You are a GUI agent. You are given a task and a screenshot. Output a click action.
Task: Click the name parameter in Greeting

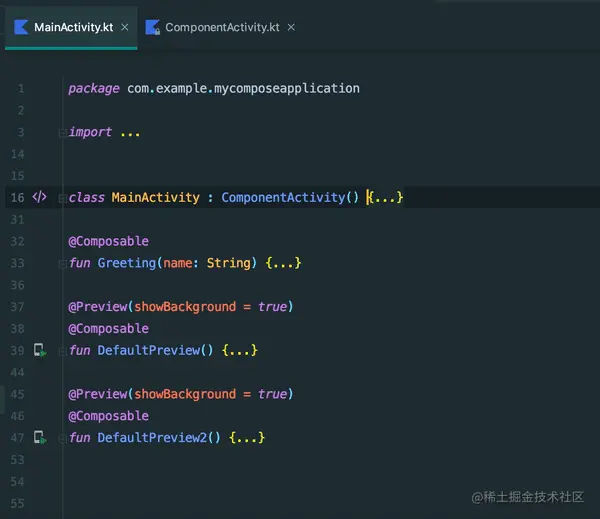coord(178,263)
